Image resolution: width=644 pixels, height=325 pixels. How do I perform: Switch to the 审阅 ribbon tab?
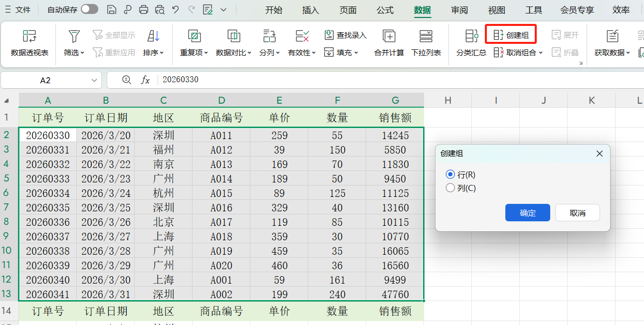(x=459, y=9)
